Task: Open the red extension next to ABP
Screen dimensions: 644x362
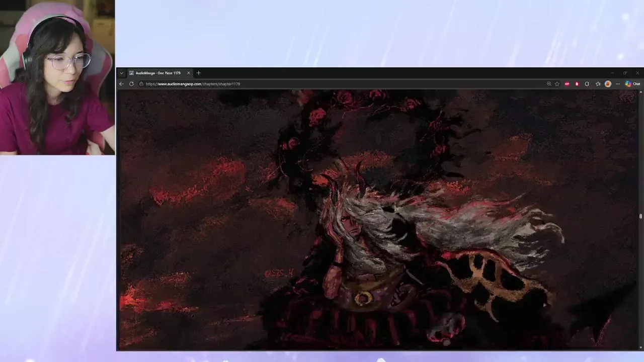Action: coord(577,84)
